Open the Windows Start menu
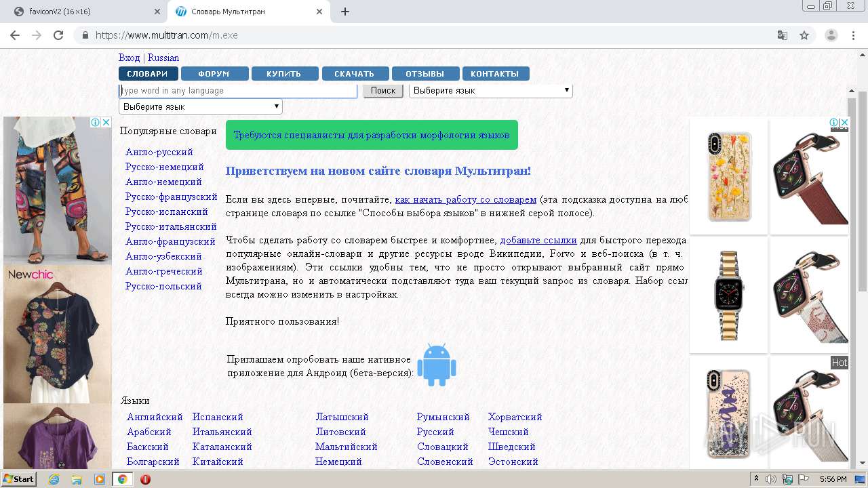Image resolution: width=868 pixels, height=488 pixels. (x=18, y=479)
